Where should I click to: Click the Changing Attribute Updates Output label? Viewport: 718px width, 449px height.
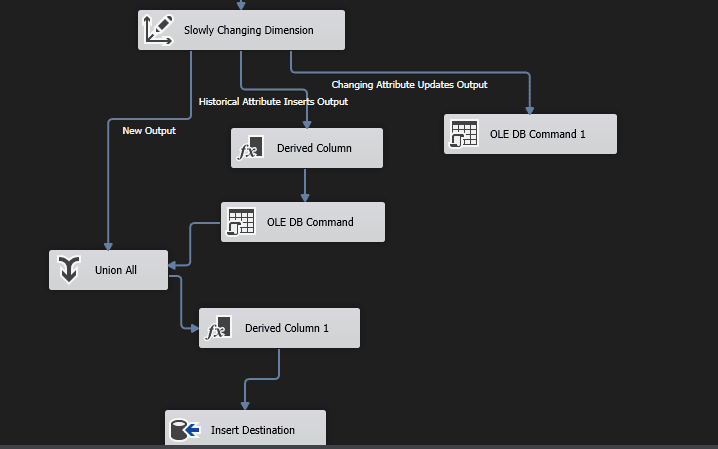click(x=409, y=85)
